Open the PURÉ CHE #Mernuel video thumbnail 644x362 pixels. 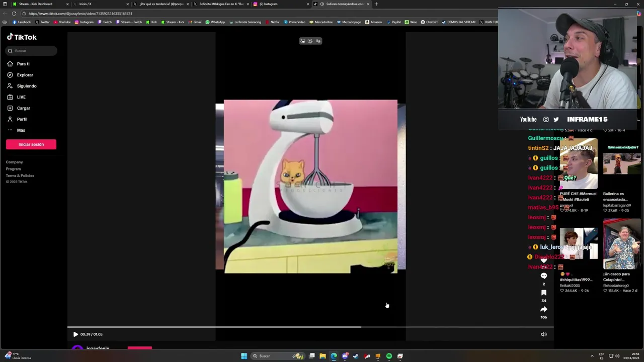[x=579, y=164]
